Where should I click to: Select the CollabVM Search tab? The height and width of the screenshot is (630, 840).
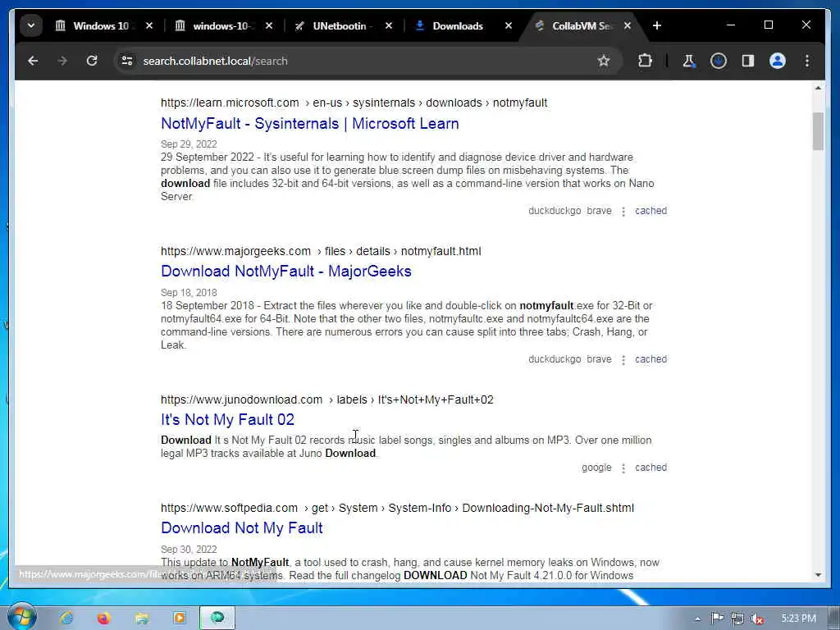583,25
